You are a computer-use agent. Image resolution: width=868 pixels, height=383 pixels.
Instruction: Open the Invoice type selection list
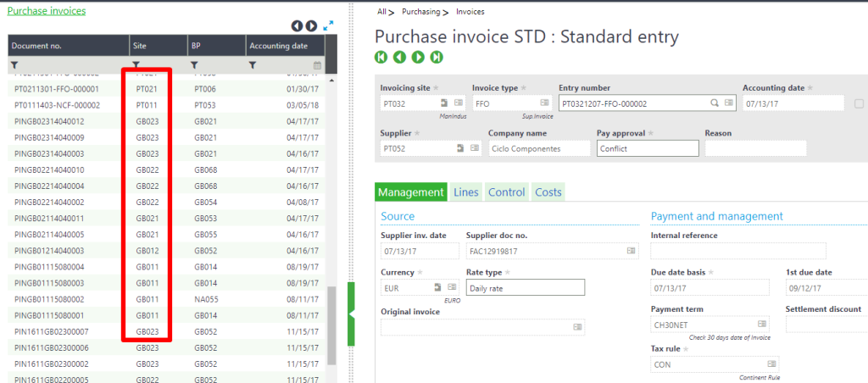click(543, 103)
